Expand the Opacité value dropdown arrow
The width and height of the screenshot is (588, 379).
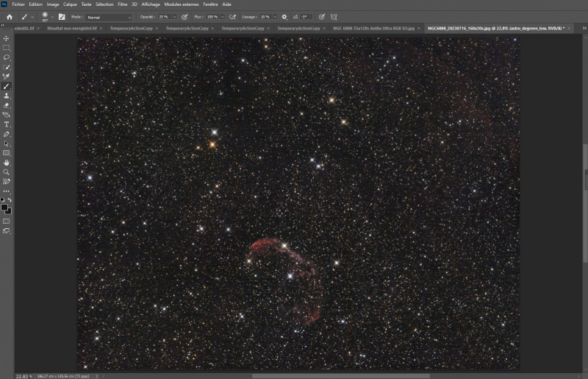point(174,17)
